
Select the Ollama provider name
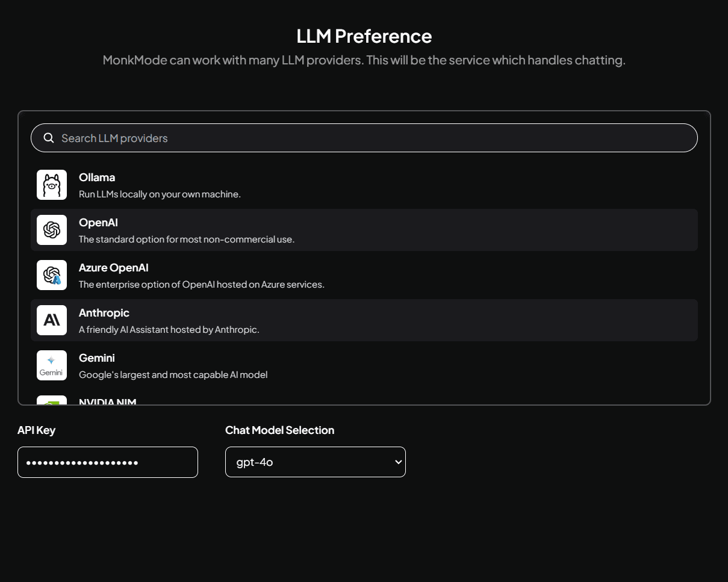(97, 178)
